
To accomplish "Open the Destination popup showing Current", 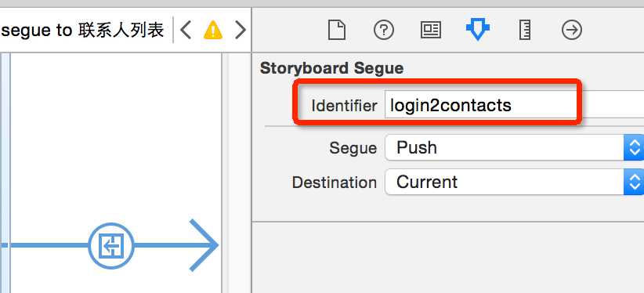I will [514, 182].
